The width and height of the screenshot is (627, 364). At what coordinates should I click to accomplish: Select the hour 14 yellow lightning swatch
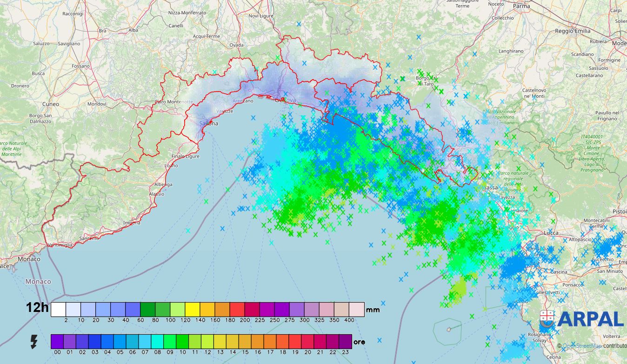tap(233, 342)
